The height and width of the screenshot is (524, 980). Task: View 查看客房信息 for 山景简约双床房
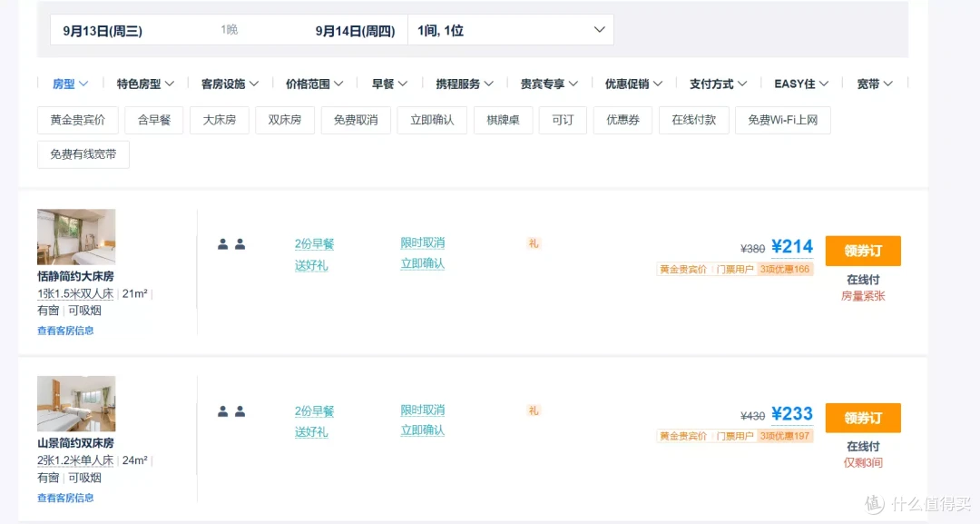65,498
